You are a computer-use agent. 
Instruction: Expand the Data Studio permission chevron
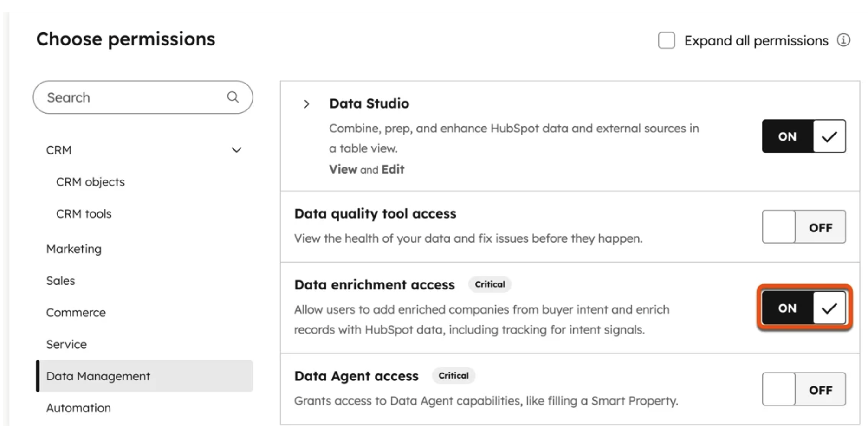pos(306,104)
